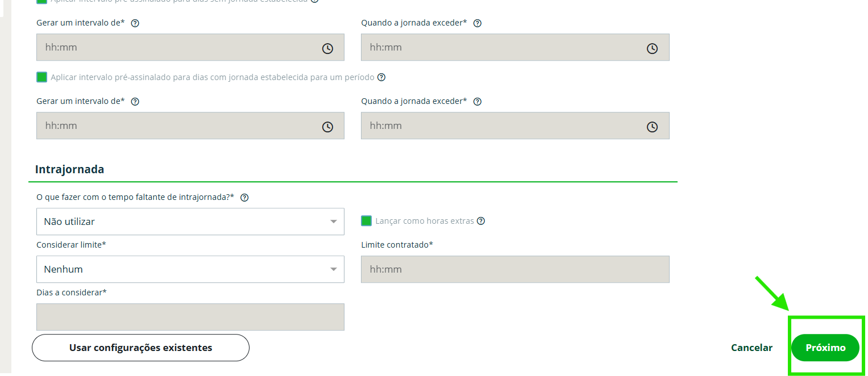868x376 pixels.
Task: Open the 'Não utilizar' intrajornada dropdown
Action: click(190, 222)
